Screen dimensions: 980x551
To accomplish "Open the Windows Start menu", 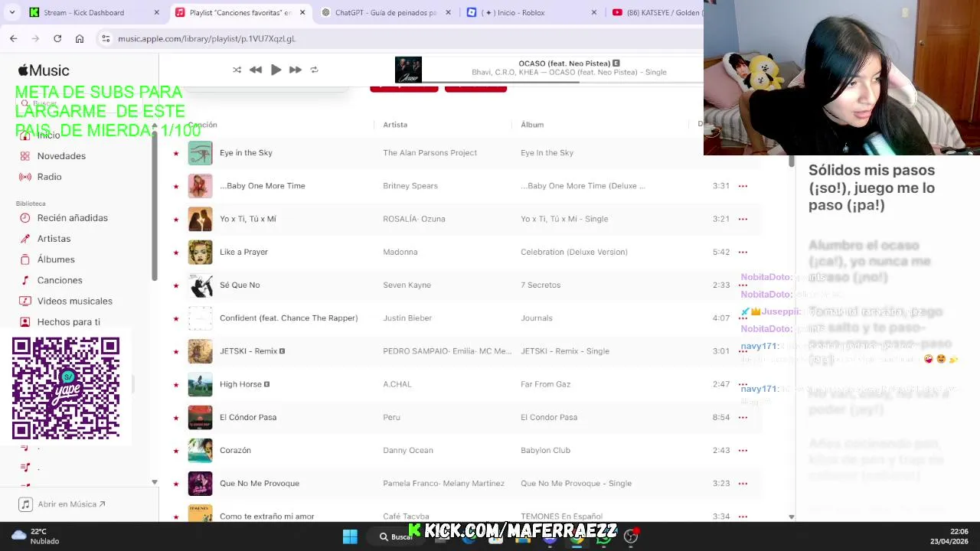I will [x=350, y=536].
